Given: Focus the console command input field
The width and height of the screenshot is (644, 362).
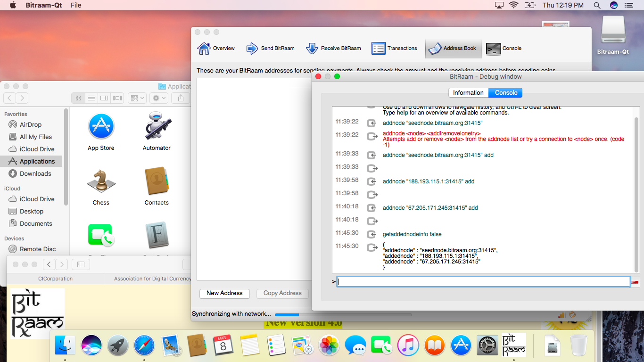Looking at the screenshot, I should click(x=483, y=282).
